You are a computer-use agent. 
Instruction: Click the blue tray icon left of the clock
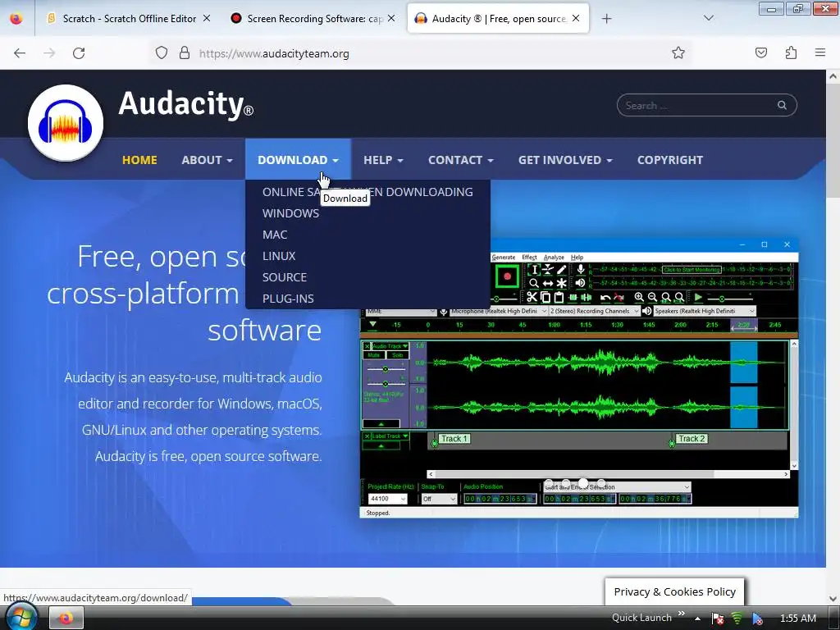[x=757, y=619]
